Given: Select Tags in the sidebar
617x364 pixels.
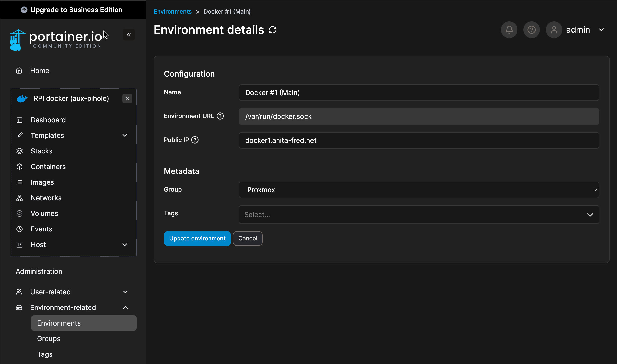Looking at the screenshot, I should tap(45, 354).
